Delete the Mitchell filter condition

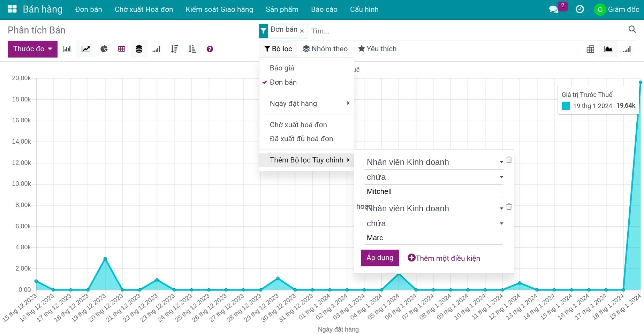pyautogui.click(x=509, y=160)
